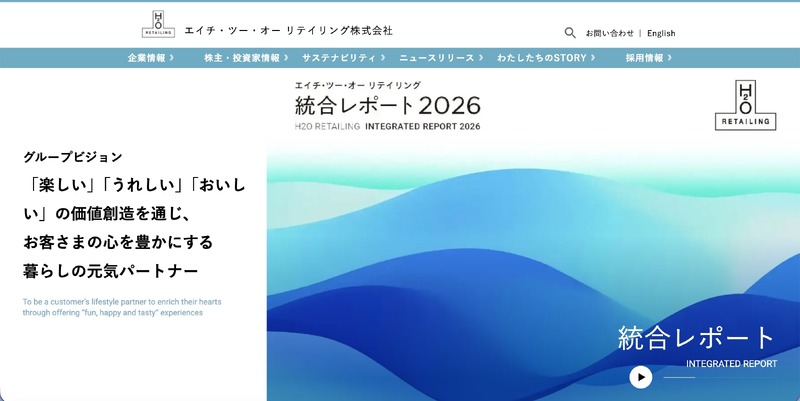Expand chevron next to サステナビリティ
The image size is (800, 401).
[x=383, y=58]
